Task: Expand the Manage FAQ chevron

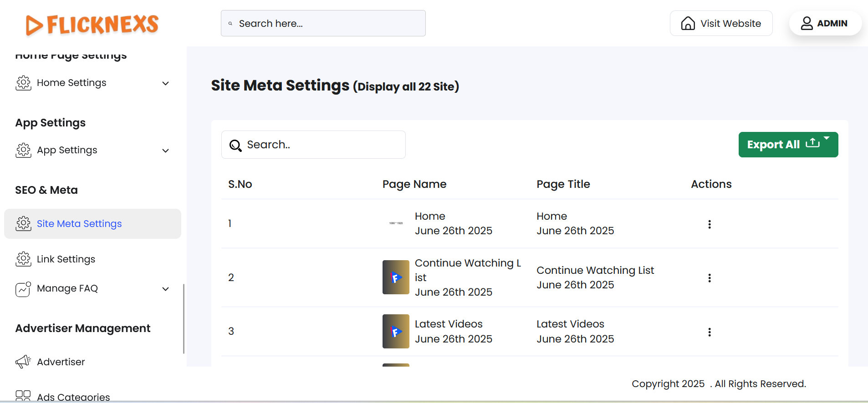Action: (x=166, y=289)
